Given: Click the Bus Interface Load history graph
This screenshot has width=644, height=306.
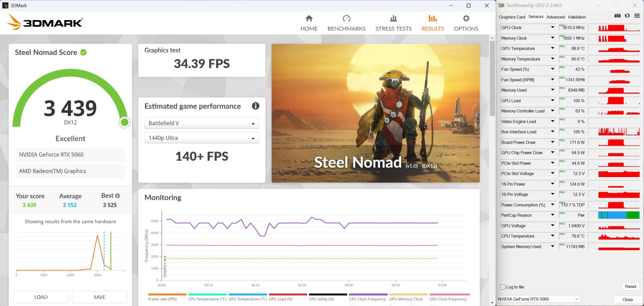Looking at the screenshot, I should point(614,132).
